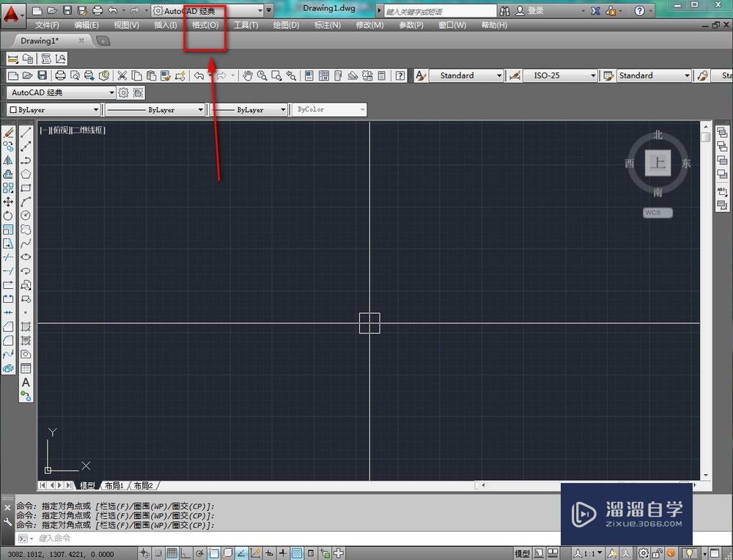The height and width of the screenshot is (560, 733).
Task: Switch to the 布局2 layout tab
Action: (x=143, y=486)
